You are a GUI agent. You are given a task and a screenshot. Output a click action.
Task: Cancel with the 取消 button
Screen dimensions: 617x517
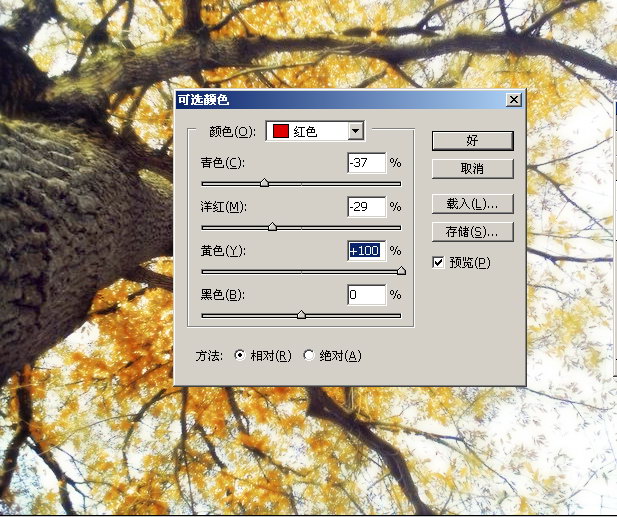(473, 169)
